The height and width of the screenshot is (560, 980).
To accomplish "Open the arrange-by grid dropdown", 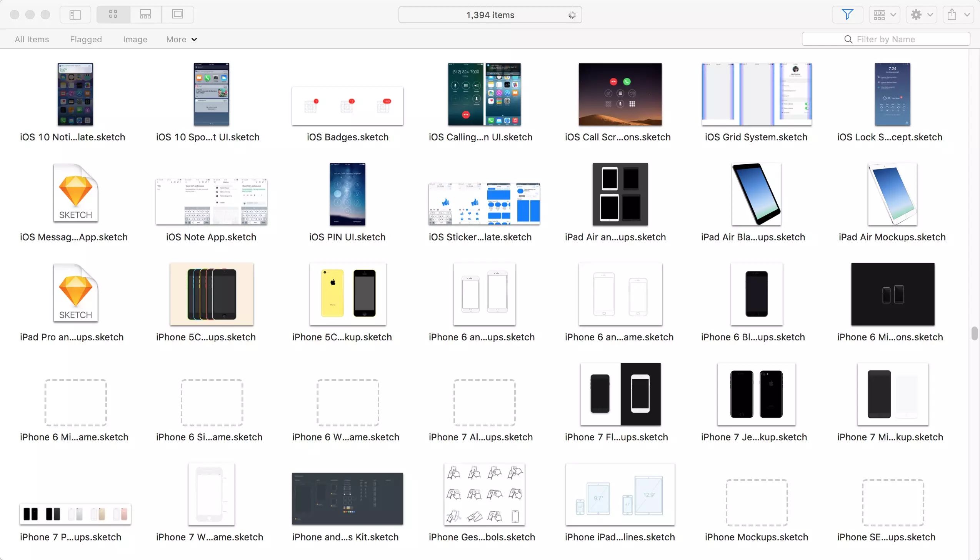I will 885,15.
